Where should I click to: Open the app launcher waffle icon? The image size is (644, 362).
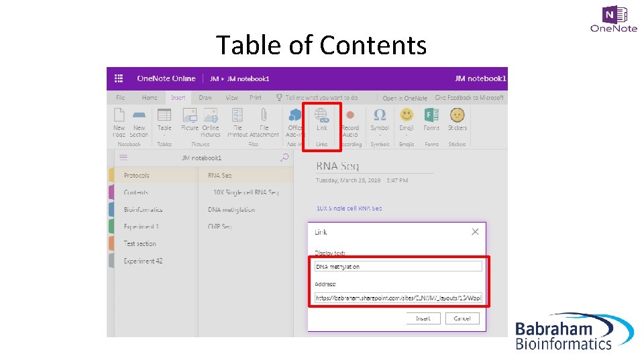119,78
